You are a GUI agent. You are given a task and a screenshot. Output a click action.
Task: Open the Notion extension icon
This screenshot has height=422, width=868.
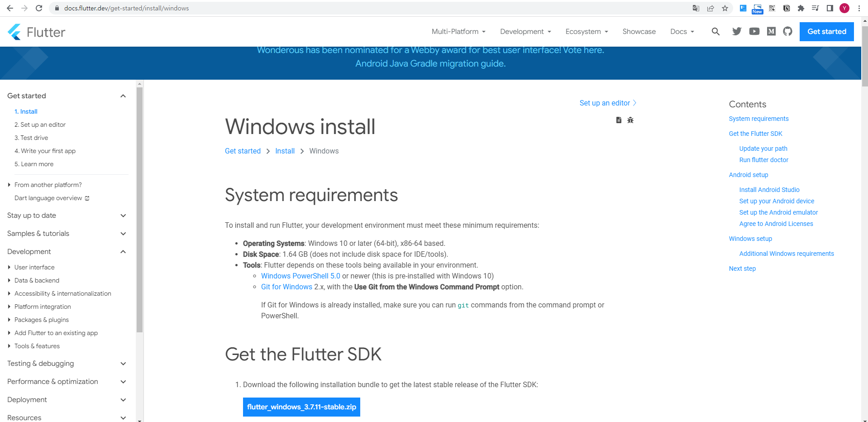787,8
